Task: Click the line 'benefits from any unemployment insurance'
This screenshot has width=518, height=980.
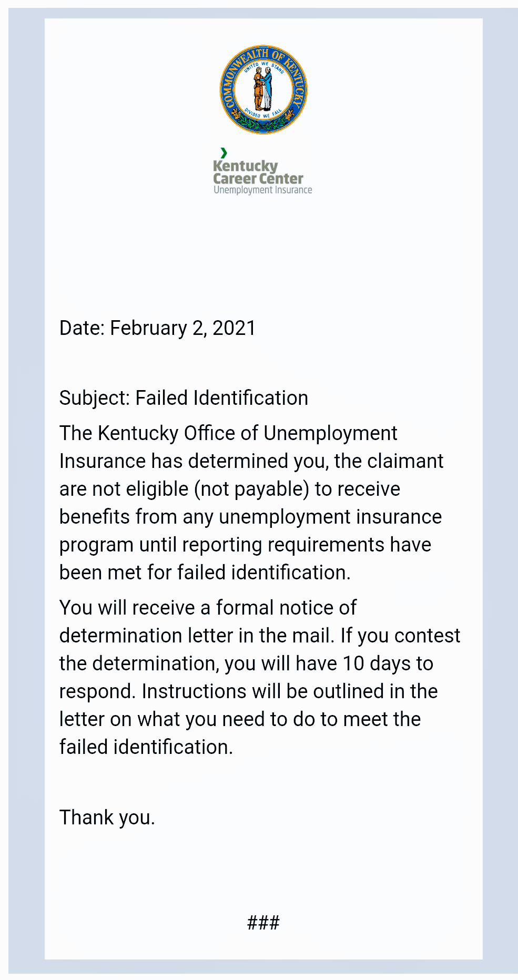Action: click(250, 517)
